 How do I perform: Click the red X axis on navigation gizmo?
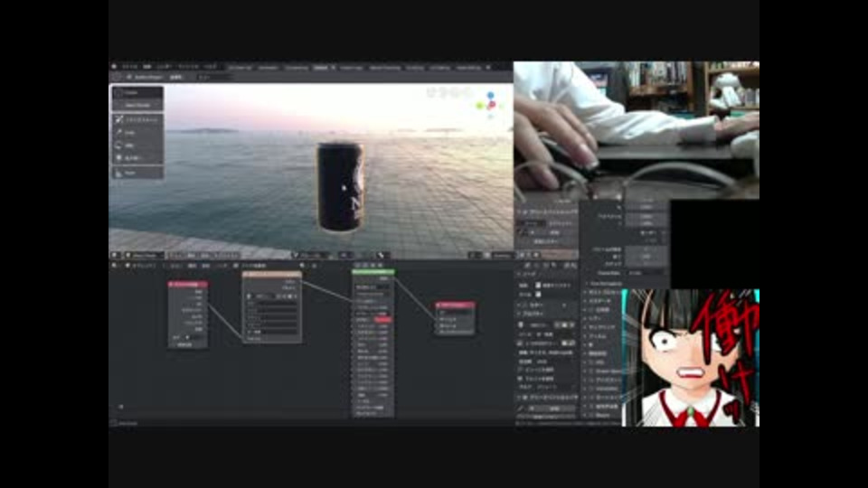pos(492,105)
